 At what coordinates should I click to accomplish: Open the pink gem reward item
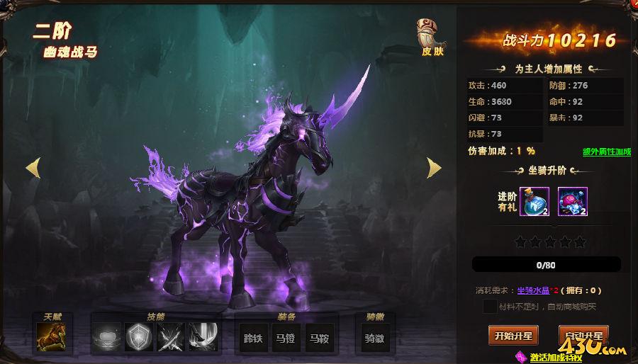pos(573,202)
